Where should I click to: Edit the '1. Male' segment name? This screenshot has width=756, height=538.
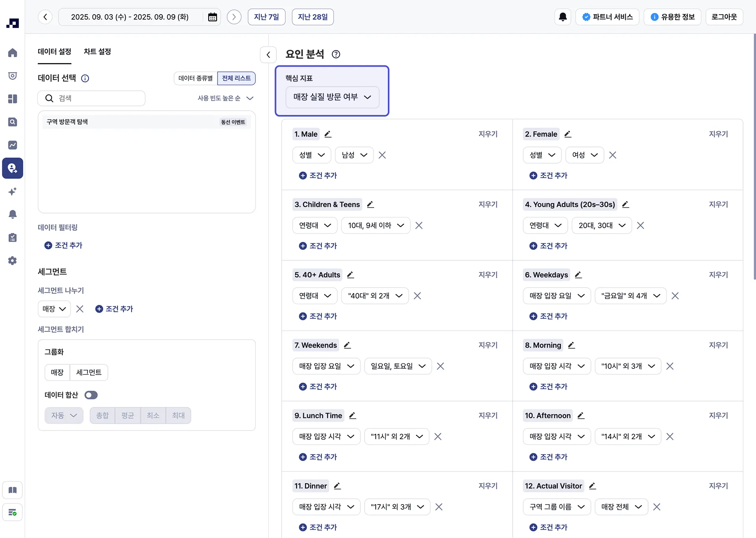pos(328,134)
